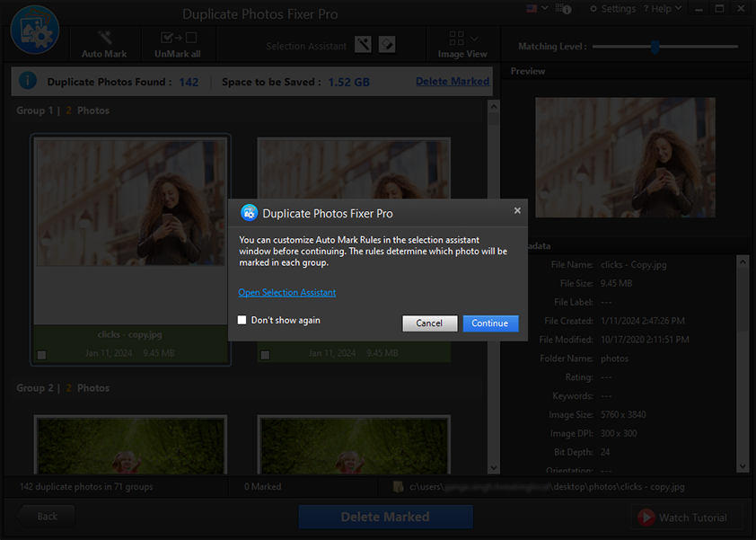Click the Duplicate Photos Fixer Pro app logo

click(35, 30)
